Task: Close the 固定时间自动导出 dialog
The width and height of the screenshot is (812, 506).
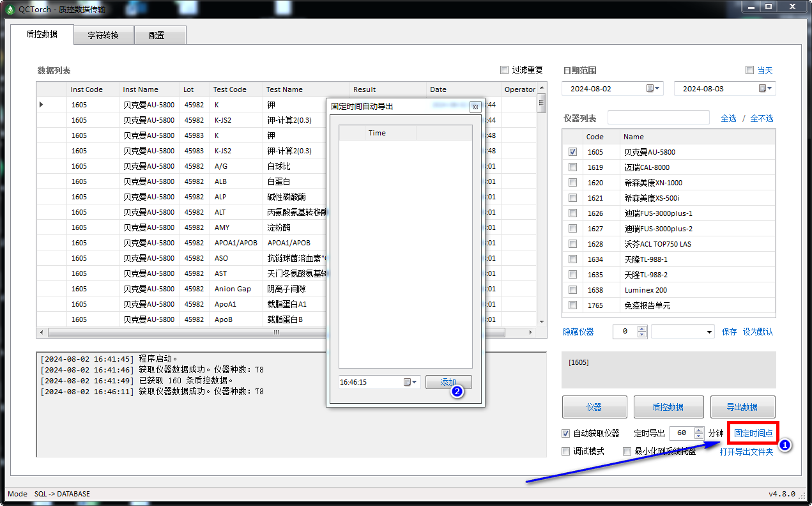Action: coord(475,107)
